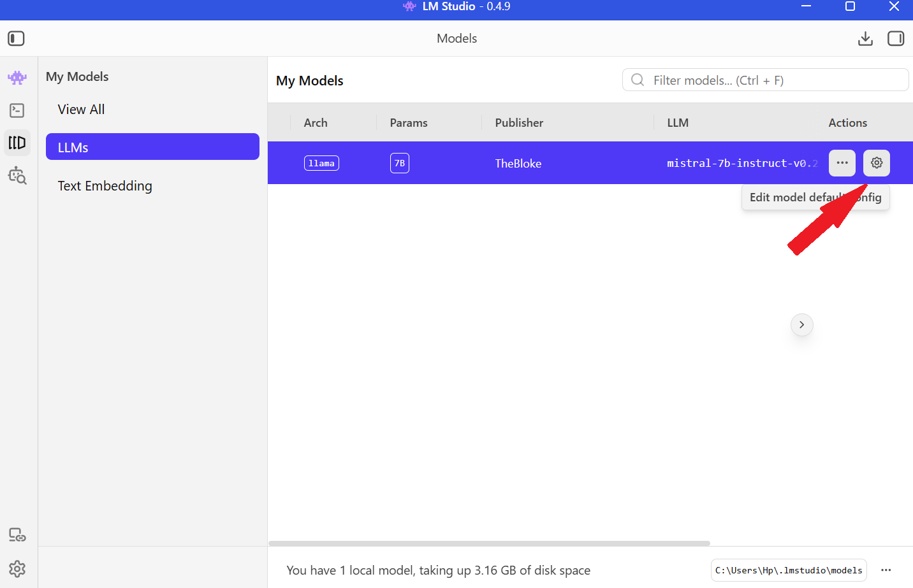
Task: Click the llama architecture badge
Action: [321, 163]
